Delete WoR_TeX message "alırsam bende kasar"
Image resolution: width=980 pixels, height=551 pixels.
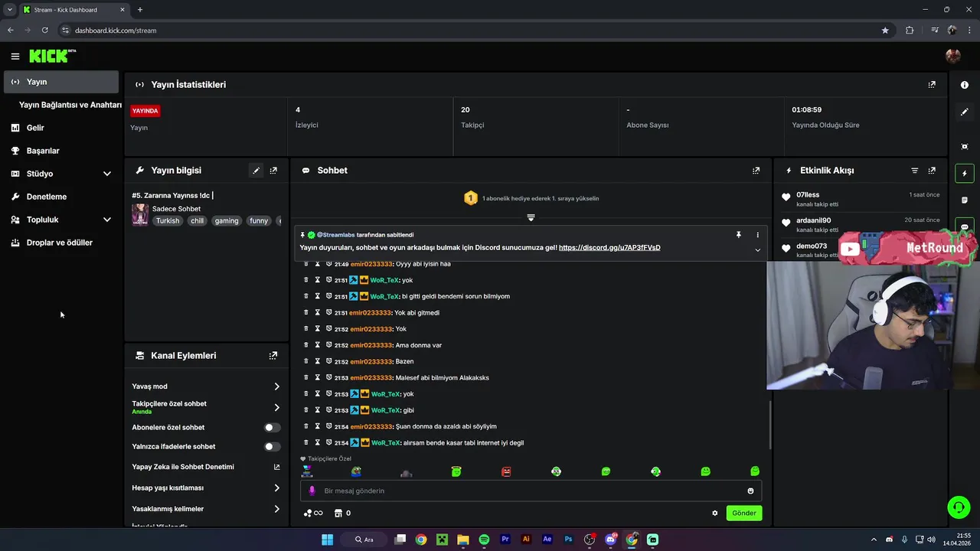click(306, 442)
